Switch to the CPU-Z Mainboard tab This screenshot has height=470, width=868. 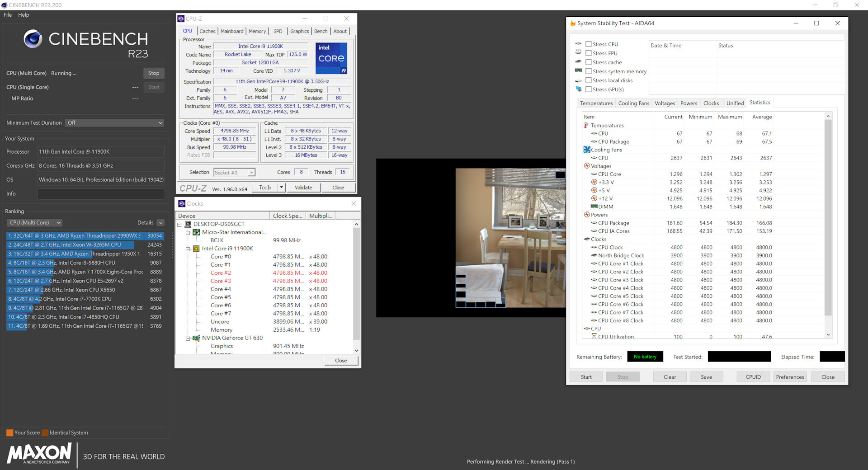coord(232,31)
